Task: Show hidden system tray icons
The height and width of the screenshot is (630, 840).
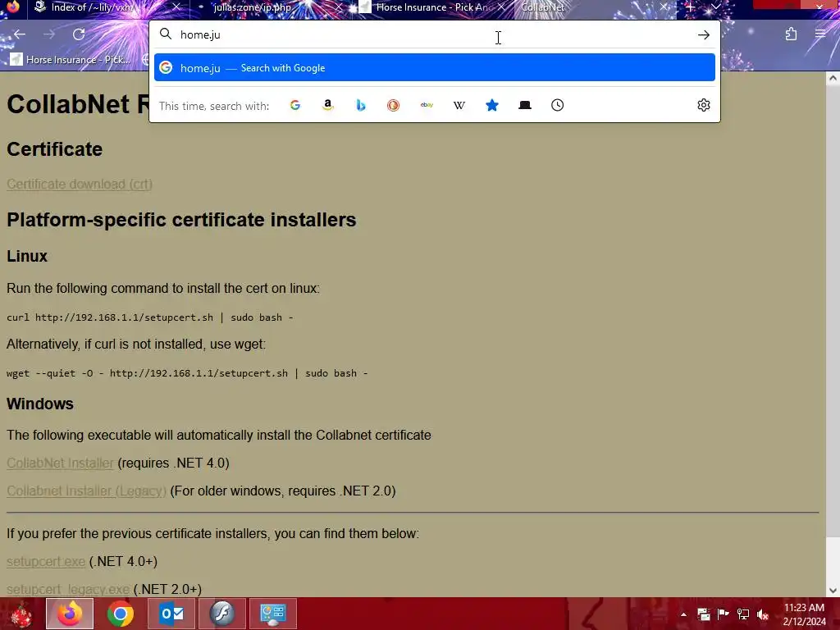Action: (x=683, y=614)
